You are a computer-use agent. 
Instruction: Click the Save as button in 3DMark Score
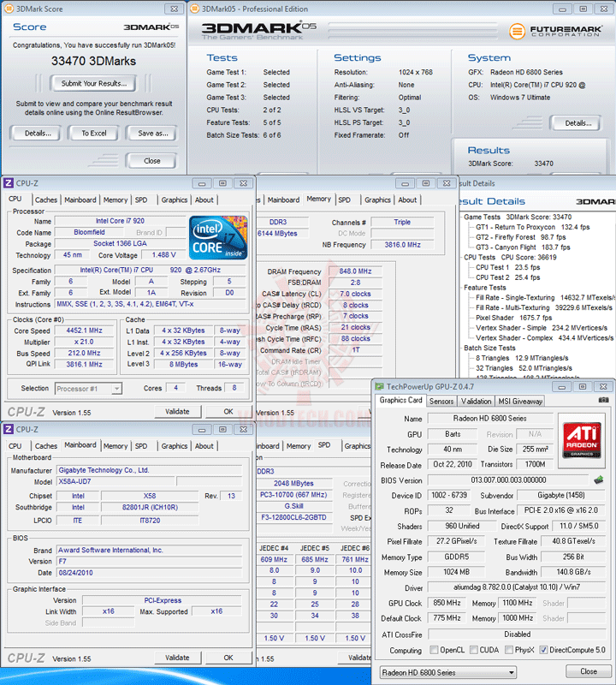153,134
